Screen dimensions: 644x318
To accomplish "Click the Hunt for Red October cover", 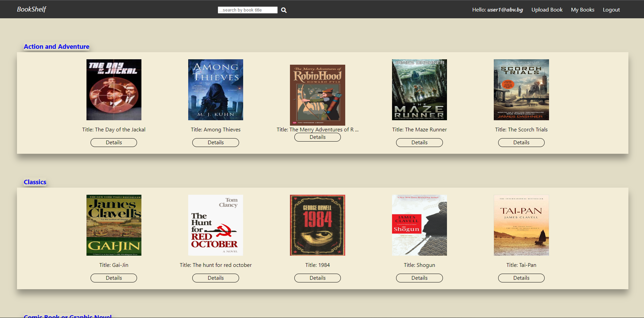I will click(x=216, y=225).
